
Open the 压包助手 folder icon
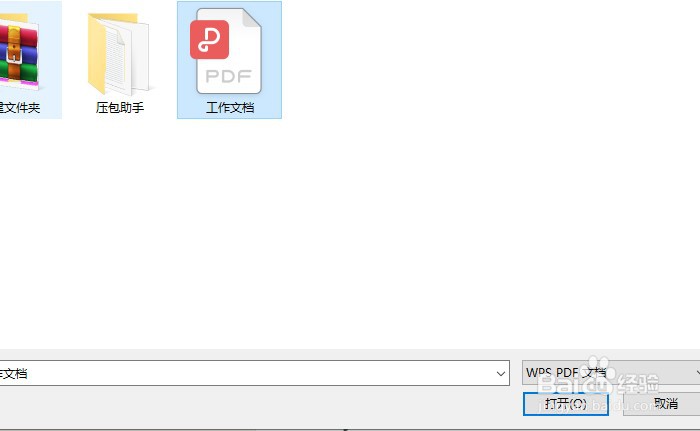click(x=119, y=54)
